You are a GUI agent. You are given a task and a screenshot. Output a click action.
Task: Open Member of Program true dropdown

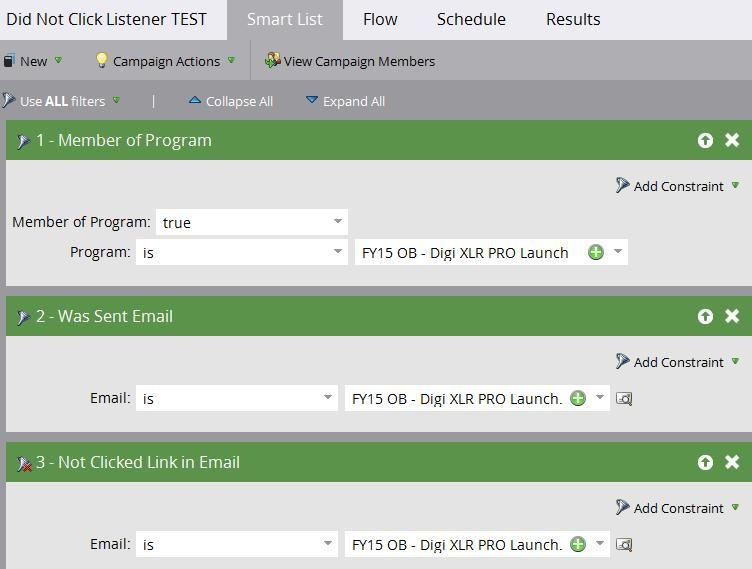tap(337, 222)
